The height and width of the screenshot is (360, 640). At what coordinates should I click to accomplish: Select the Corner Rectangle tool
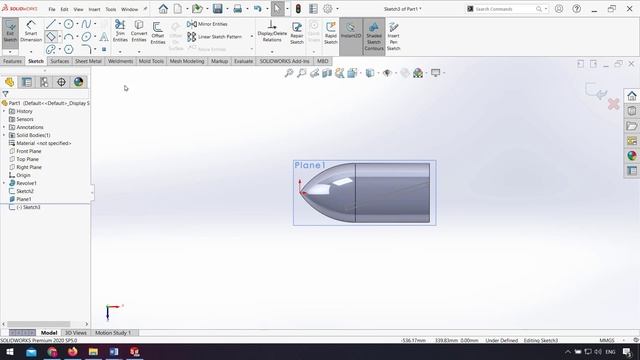click(x=51, y=37)
